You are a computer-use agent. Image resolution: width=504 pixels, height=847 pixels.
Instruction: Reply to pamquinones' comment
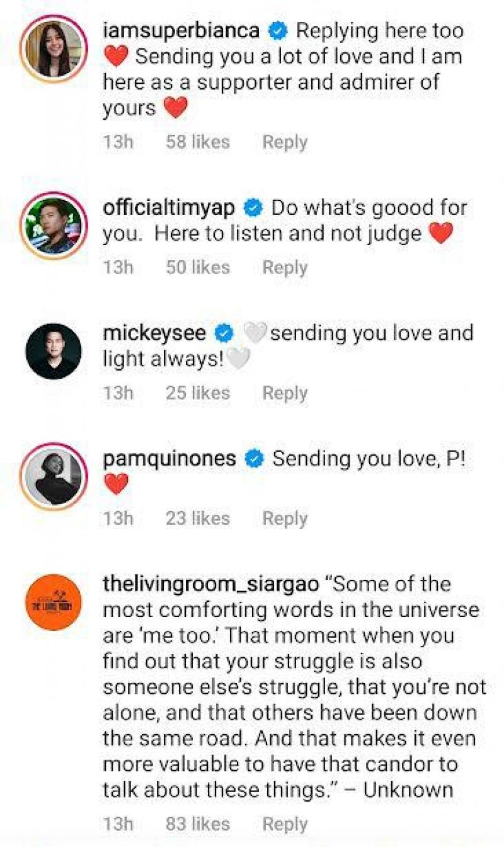[285, 519]
